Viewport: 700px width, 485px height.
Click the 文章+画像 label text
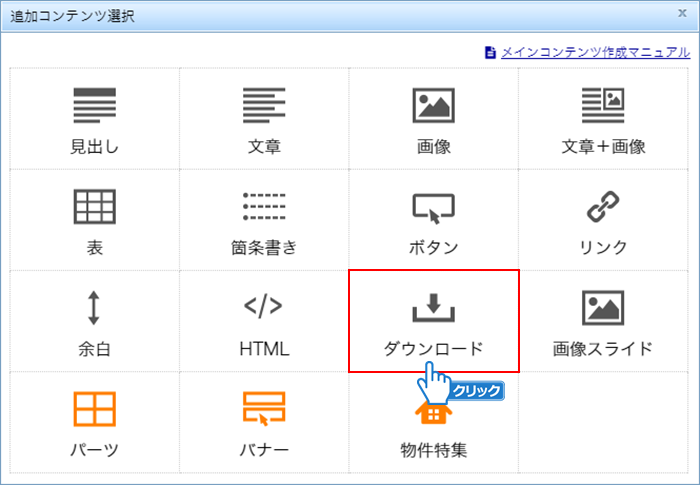[603, 146]
